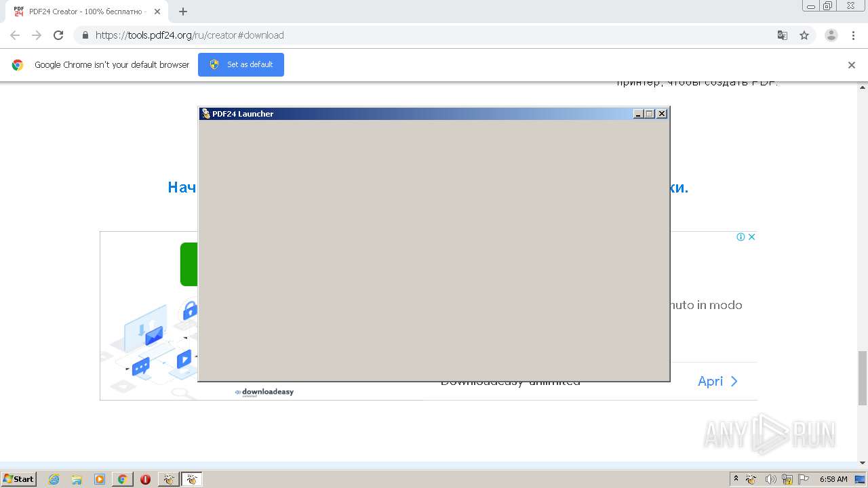The image size is (868, 488).
Task: Set Chrome as default browser
Action: click(241, 64)
